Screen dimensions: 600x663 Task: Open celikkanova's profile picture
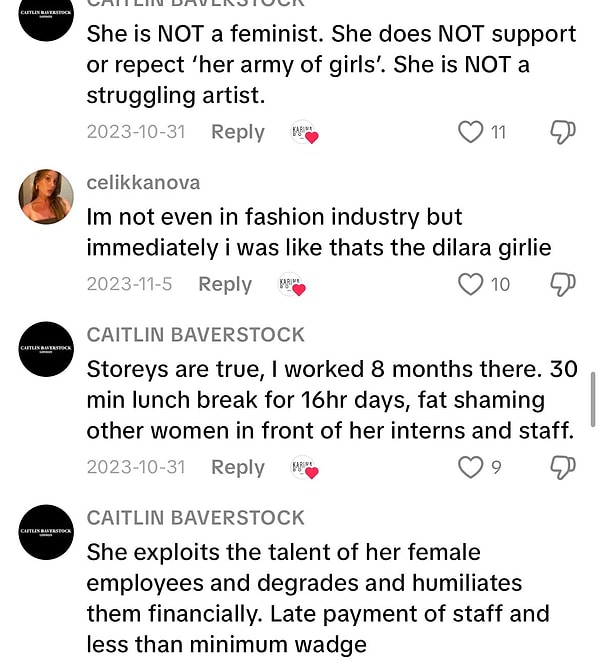click(x=46, y=197)
